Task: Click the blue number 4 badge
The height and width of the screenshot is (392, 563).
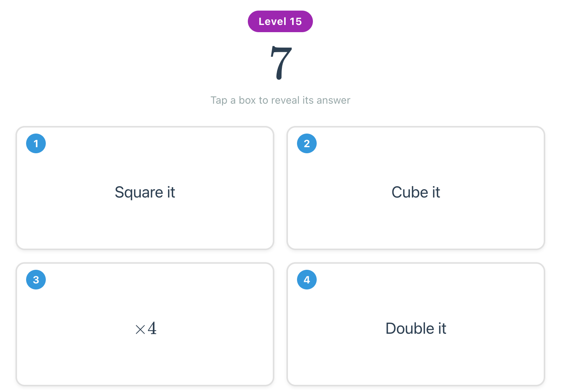Action: click(307, 280)
